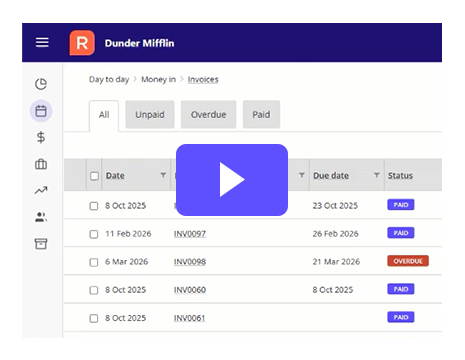
Task: Open the Due date column filter
Action: tap(376, 175)
